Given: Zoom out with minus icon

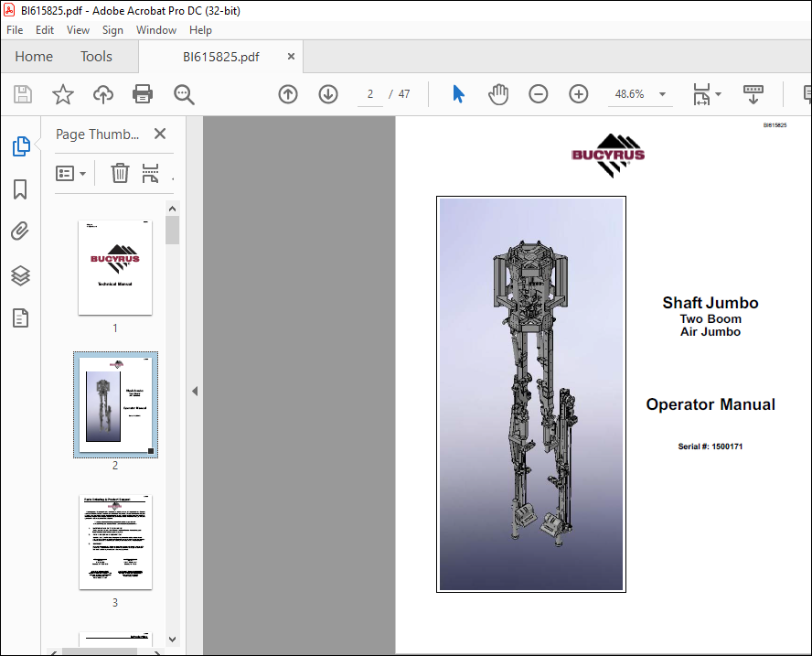Looking at the screenshot, I should pos(538,94).
